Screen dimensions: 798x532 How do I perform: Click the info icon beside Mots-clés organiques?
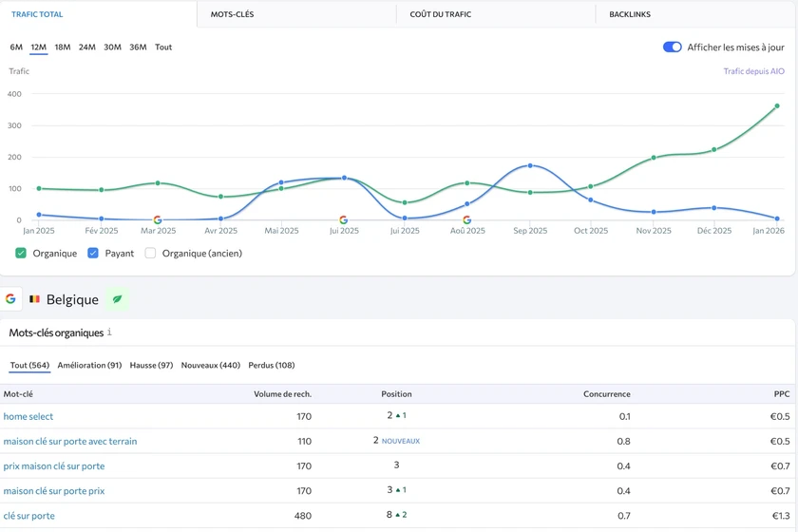pyautogui.click(x=109, y=333)
